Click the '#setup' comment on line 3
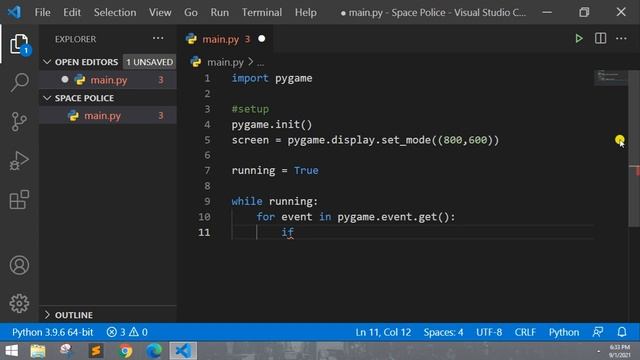 [250, 109]
